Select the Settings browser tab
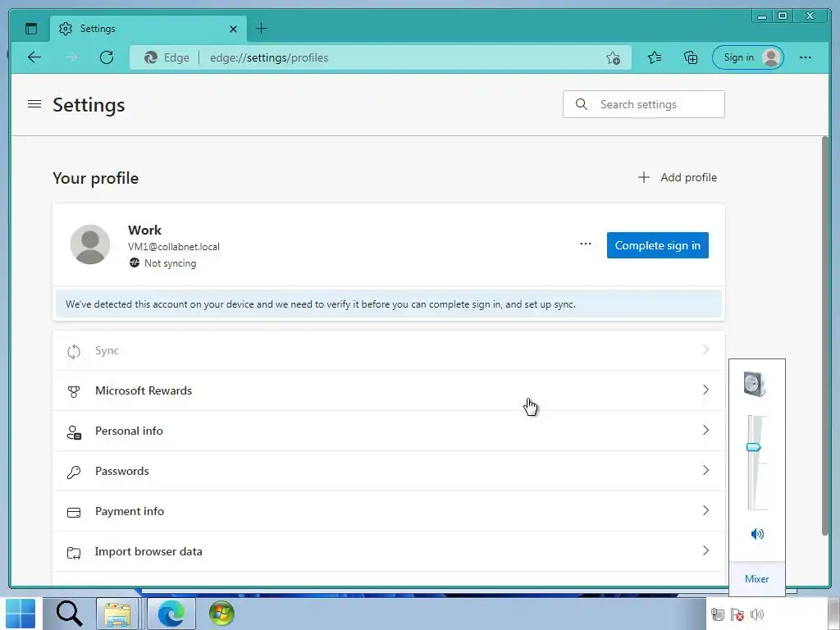Image resolution: width=840 pixels, height=630 pixels. coord(148,29)
